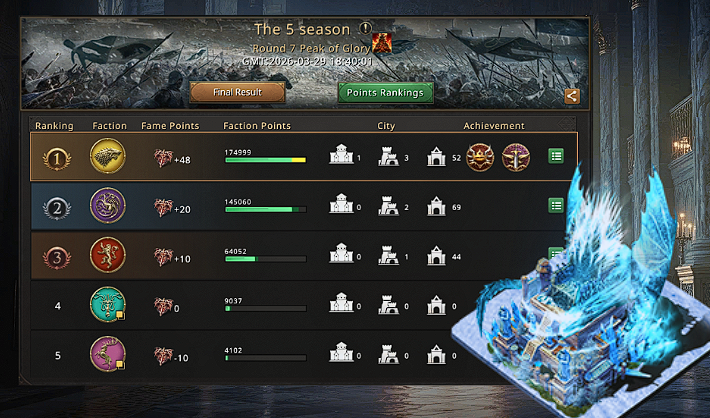Select the red Lannister lion emblem
The image size is (710, 418).
(107, 255)
